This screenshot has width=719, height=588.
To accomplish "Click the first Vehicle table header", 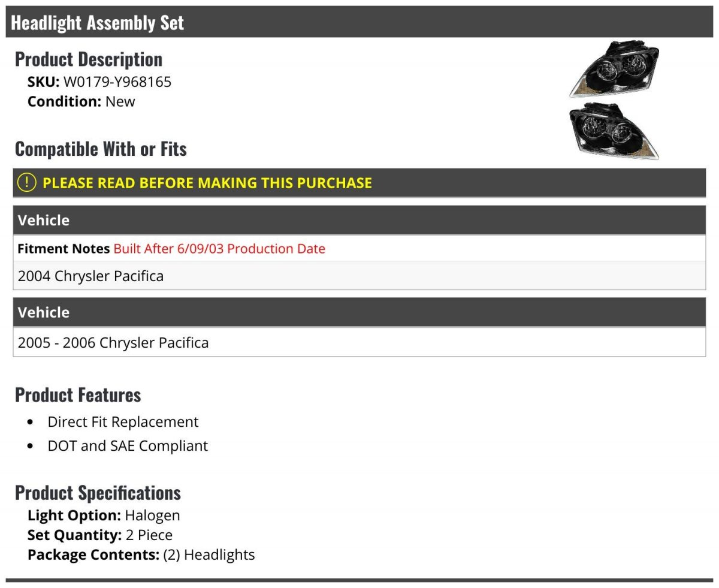I will click(359, 220).
